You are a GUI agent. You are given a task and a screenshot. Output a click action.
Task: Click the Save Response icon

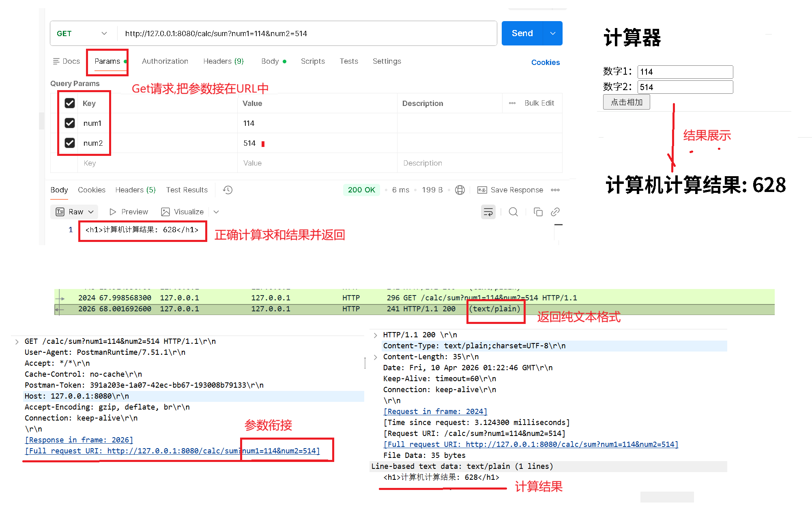(482, 190)
